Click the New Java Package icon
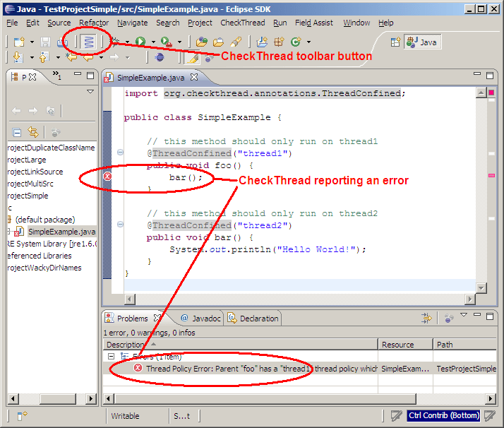This screenshot has height=428, width=504. (x=279, y=42)
